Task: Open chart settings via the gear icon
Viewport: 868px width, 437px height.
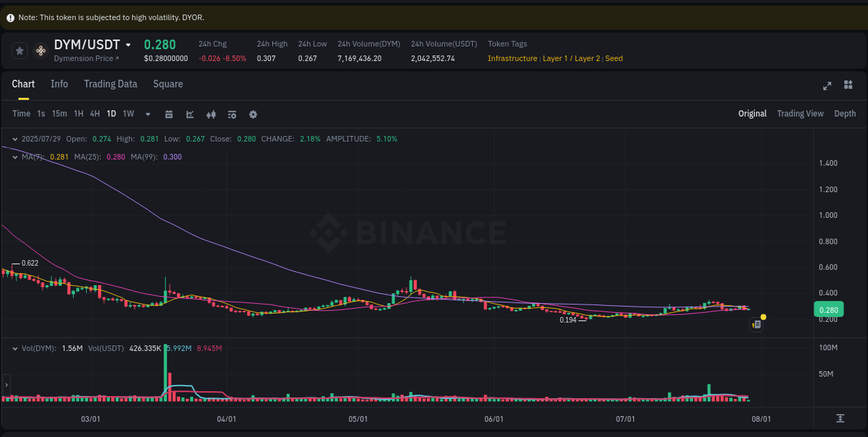Action: click(x=253, y=114)
